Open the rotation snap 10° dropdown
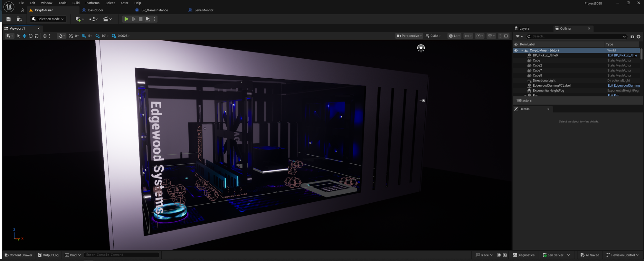 [x=105, y=36]
